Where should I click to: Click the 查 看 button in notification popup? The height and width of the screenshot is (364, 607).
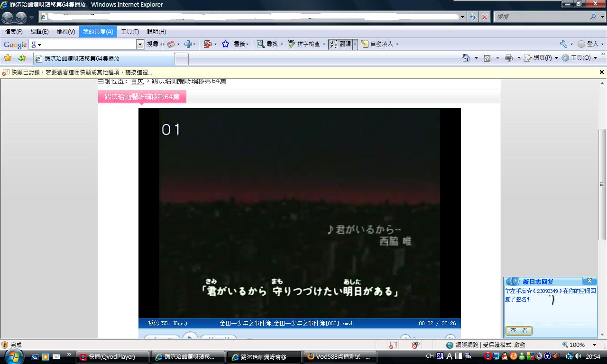point(519,331)
